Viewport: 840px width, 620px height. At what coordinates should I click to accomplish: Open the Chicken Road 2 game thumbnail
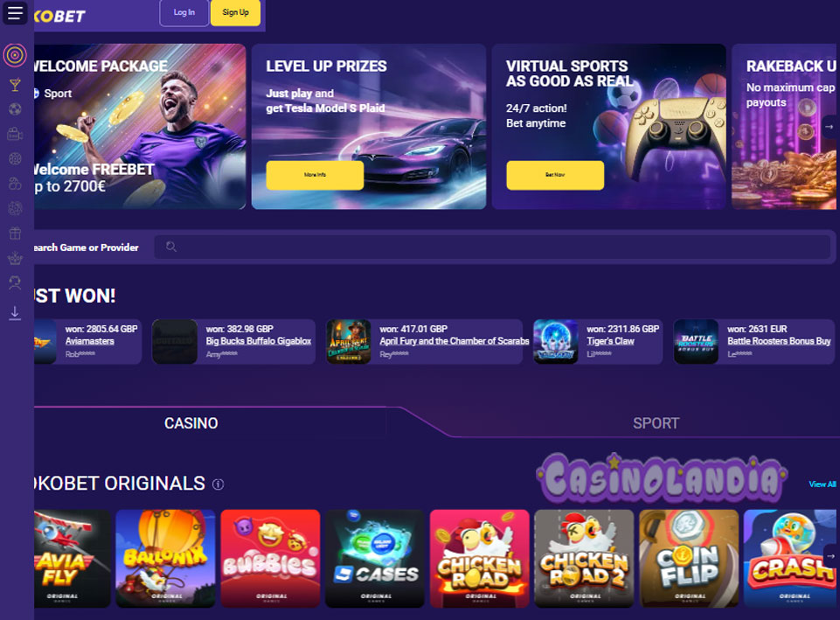pyautogui.click(x=584, y=559)
